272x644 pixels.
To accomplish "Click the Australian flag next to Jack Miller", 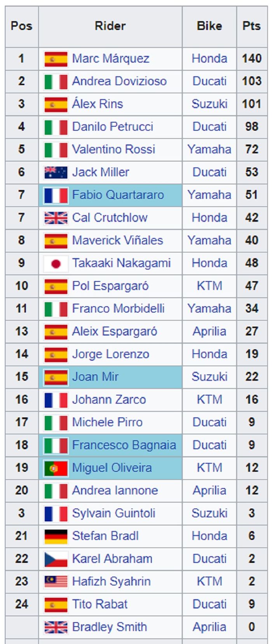I will click(x=56, y=172).
